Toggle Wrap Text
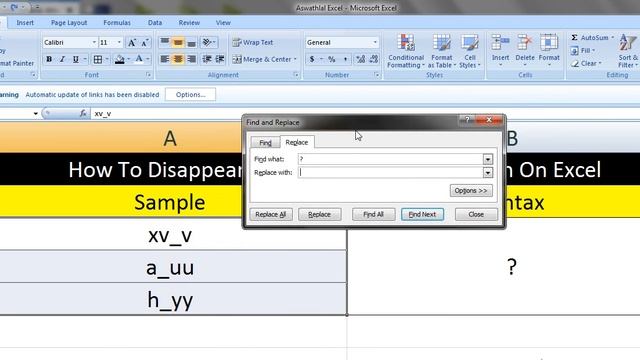Screen dimensions: 640x360 (253, 42)
